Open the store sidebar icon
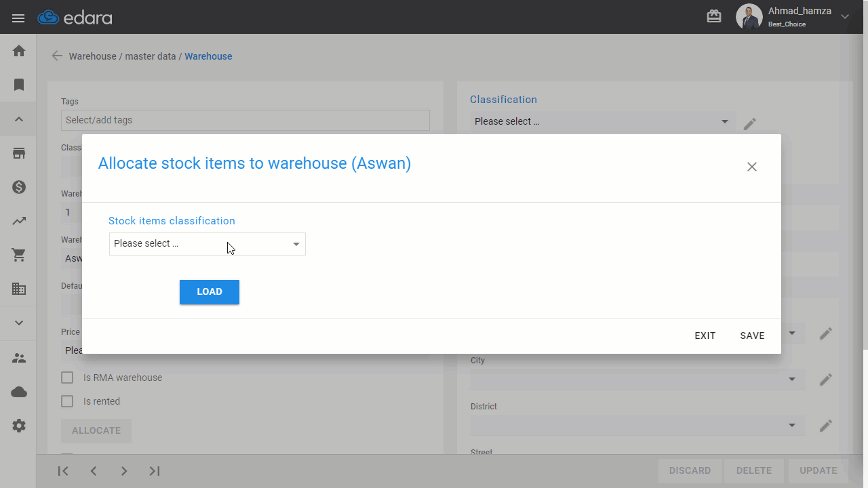The width and height of the screenshot is (868, 488). pos(19,153)
